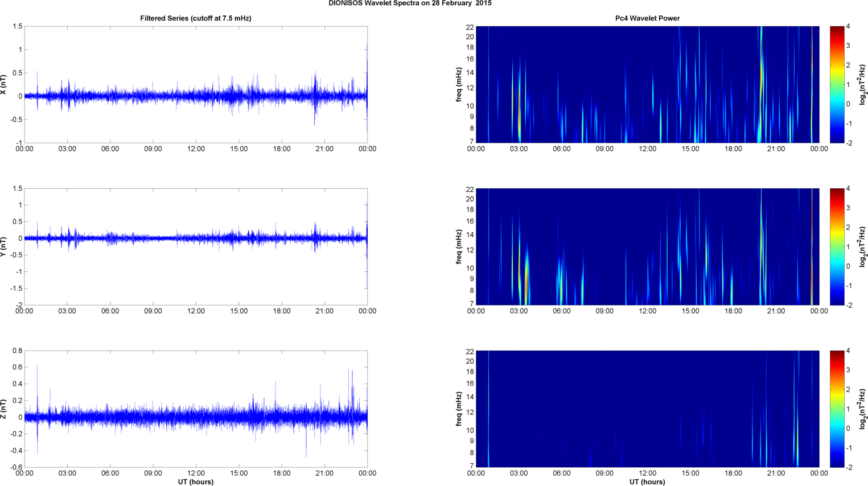Screen dimensions: 868x486
Task: Click inside the Z filtered time series plot
Action: pyautogui.click(x=196, y=409)
